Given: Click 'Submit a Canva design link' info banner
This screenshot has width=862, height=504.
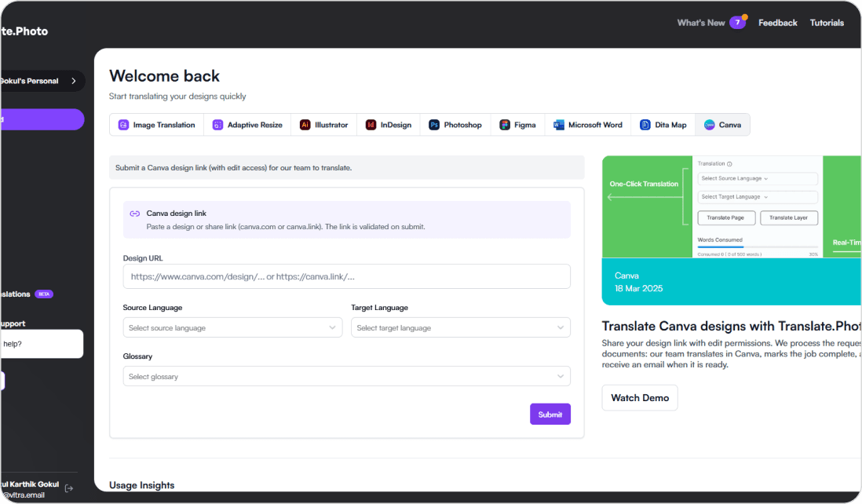Looking at the screenshot, I should point(346,168).
